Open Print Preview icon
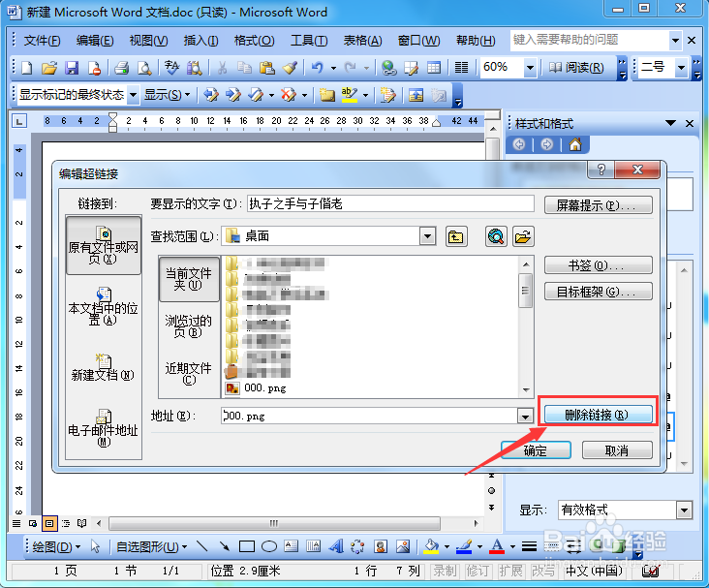The width and height of the screenshot is (709, 588). coord(144,68)
